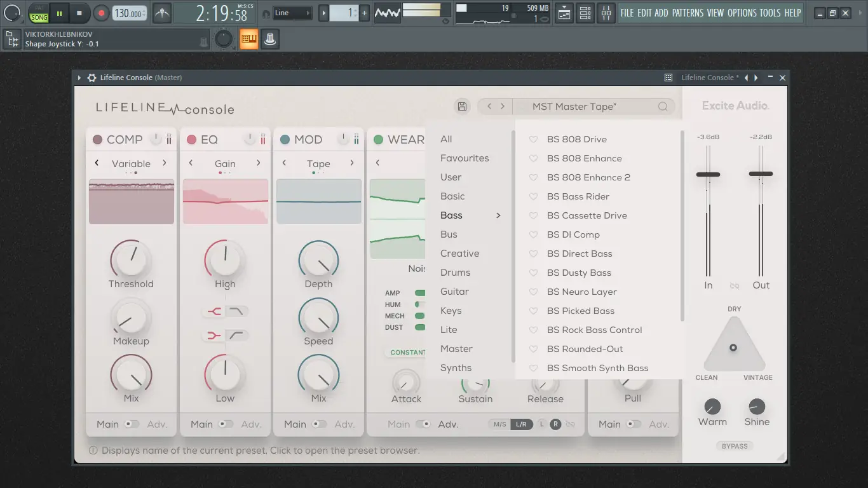Select next COMP mode after Variable
The height and width of the screenshot is (488, 868).
point(165,163)
